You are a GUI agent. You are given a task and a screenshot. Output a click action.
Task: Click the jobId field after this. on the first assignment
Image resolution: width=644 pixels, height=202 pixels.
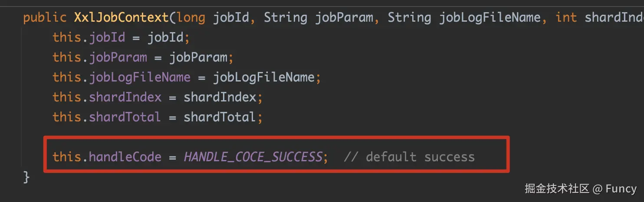click(107, 37)
